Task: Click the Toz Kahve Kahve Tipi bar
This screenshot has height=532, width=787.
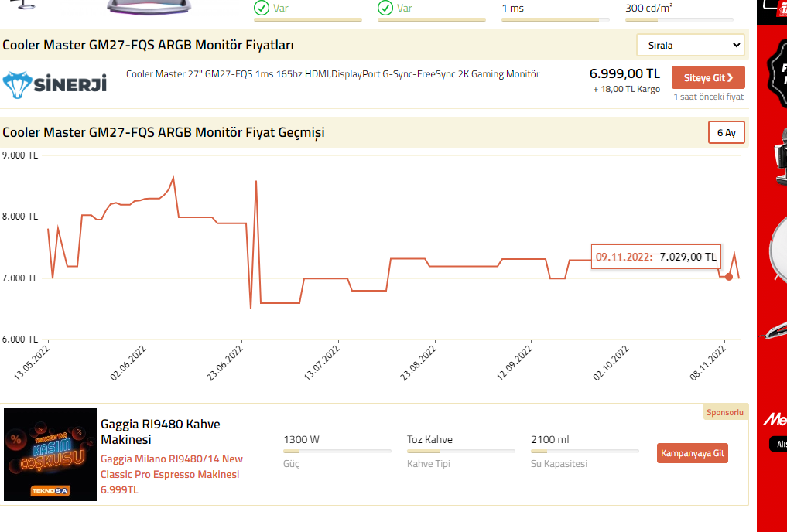Action: click(460, 451)
